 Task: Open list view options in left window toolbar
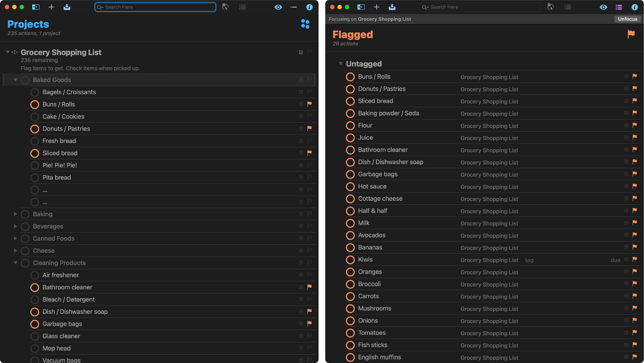tap(242, 7)
